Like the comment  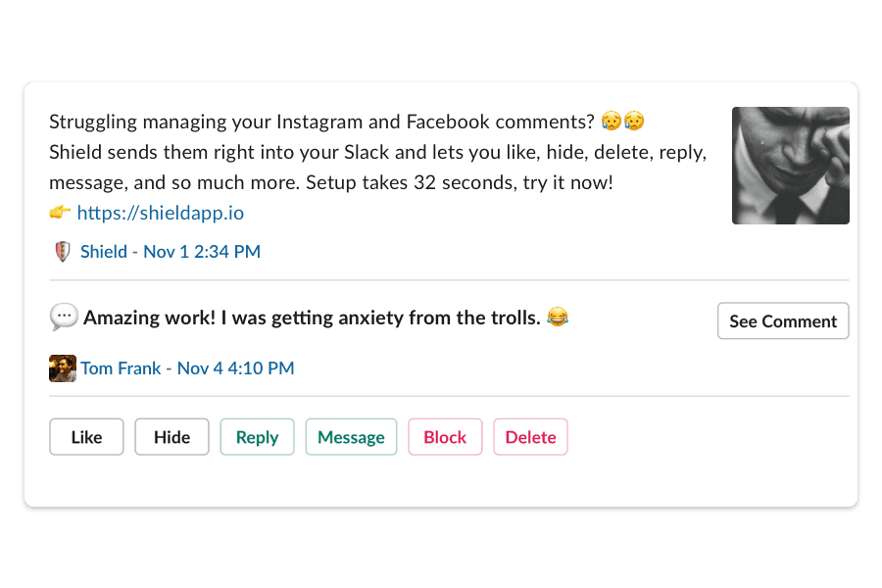(x=86, y=437)
